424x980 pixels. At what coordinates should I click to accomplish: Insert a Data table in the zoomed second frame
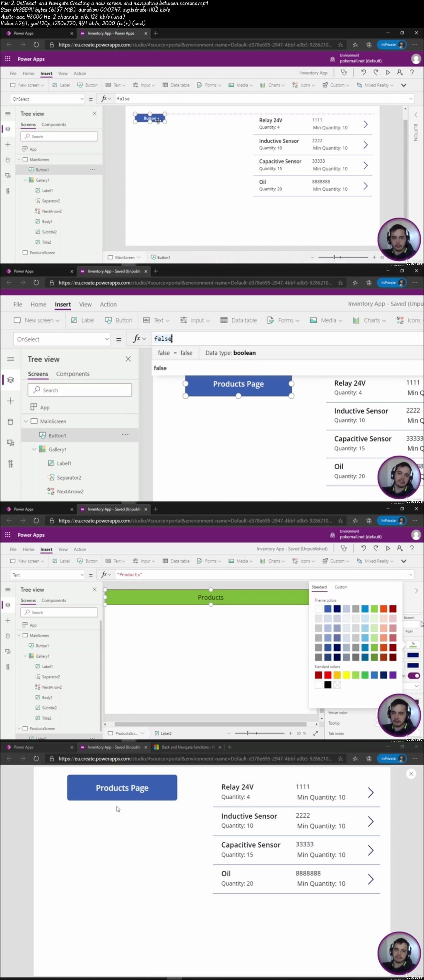pos(238,320)
